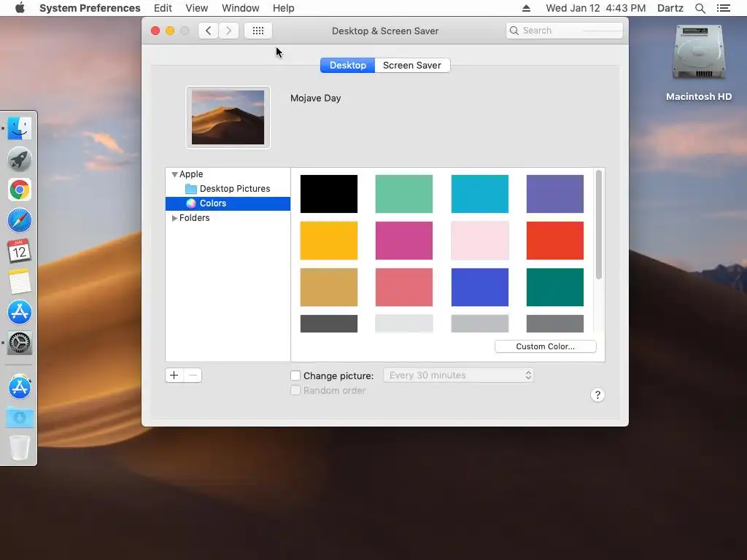Choose the pale pink color swatch
This screenshot has height=560, width=747.
pos(480,241)
